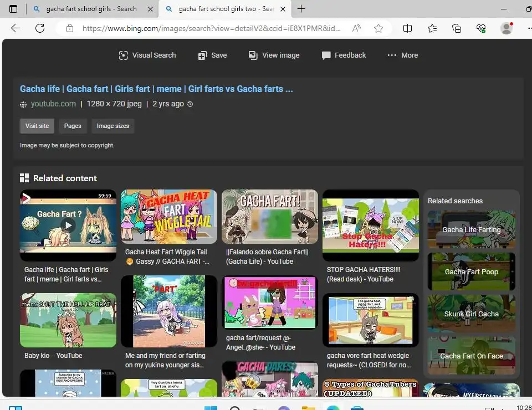Open the tab actions menu icon

coord(13,9)
